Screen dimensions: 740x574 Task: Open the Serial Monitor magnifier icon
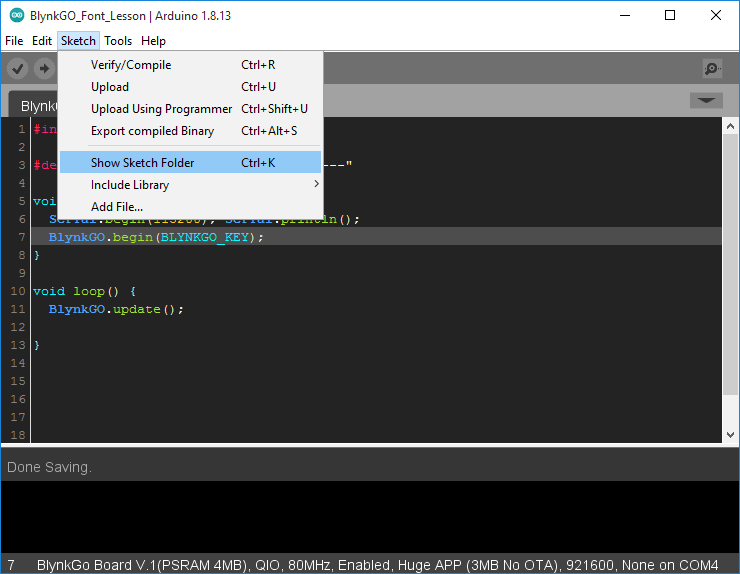(712, 69)
